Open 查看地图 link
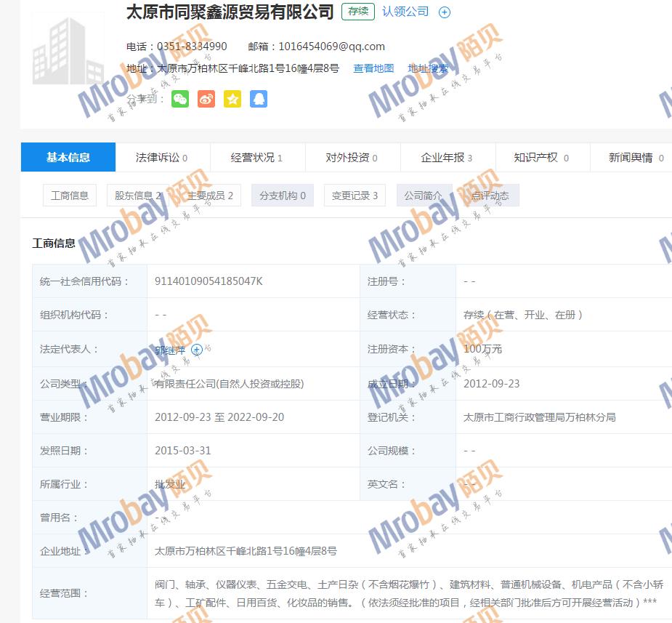 pos(373,68)
